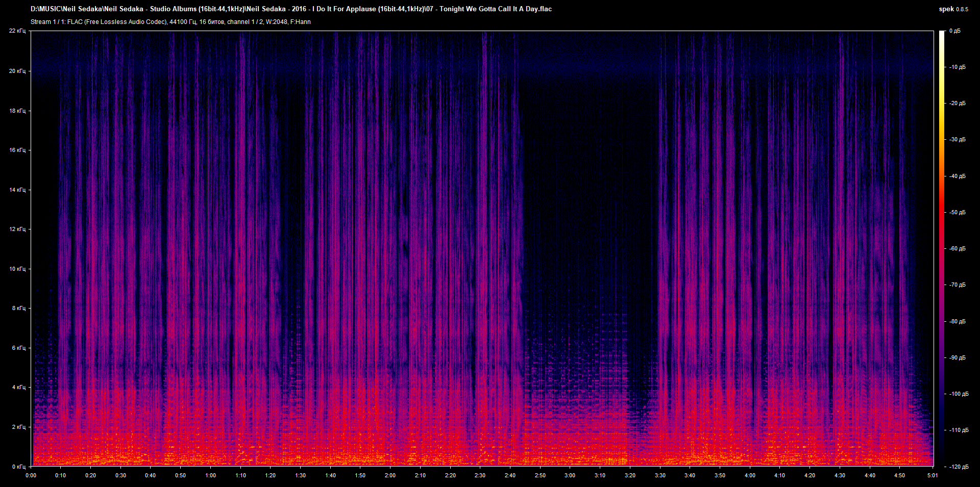Click the 0 кГц frequency label
This screenshot has width=980, height=487.
click(19, 467)
